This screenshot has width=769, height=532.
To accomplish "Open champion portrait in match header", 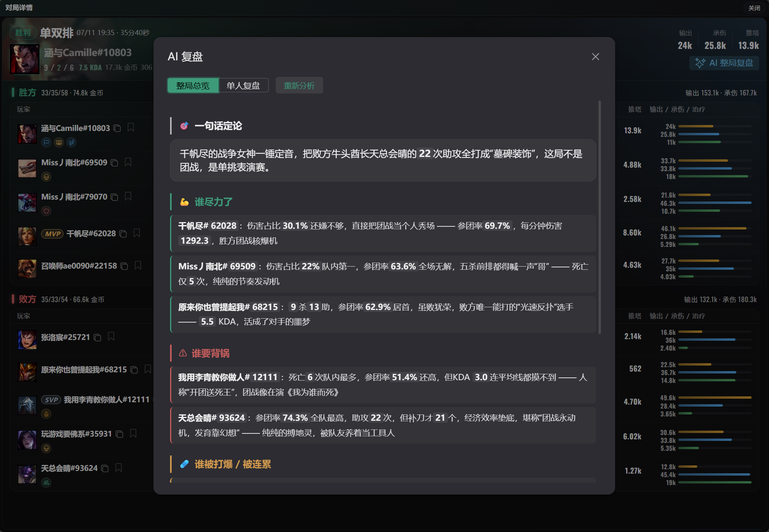I will pyautogui.click(x=24, y=59).
